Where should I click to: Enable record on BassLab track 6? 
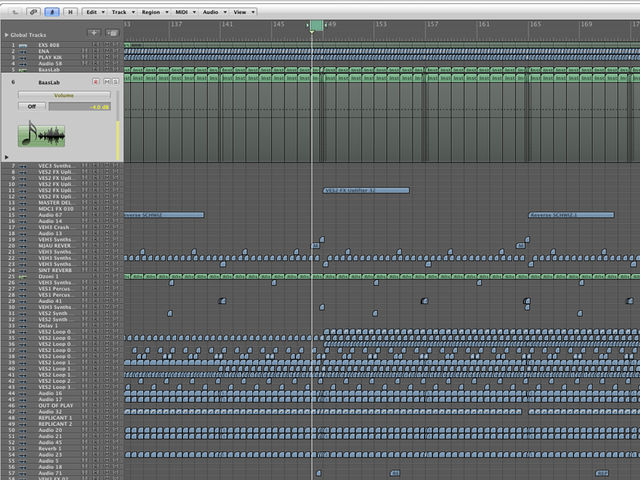pyautogui.click(x=96, y=82)
